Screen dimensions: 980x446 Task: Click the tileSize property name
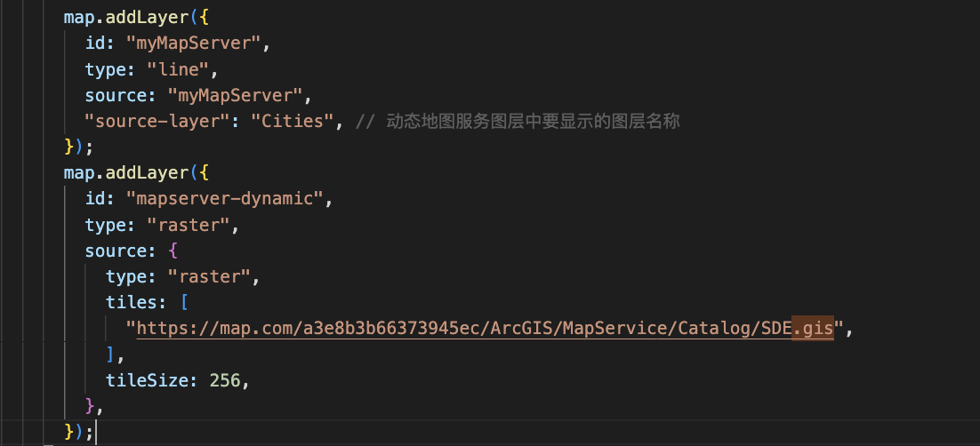[147, 379]
